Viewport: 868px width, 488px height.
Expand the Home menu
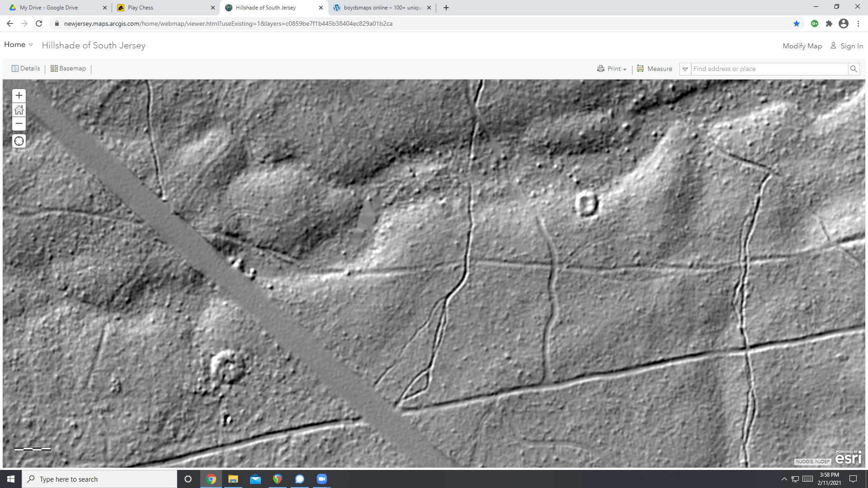(19, 45)
